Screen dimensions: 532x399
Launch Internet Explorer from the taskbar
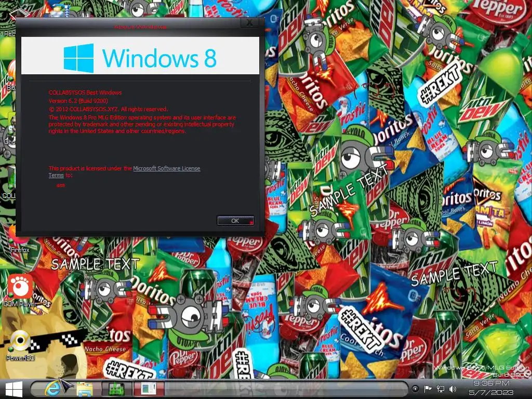(52, 389)
